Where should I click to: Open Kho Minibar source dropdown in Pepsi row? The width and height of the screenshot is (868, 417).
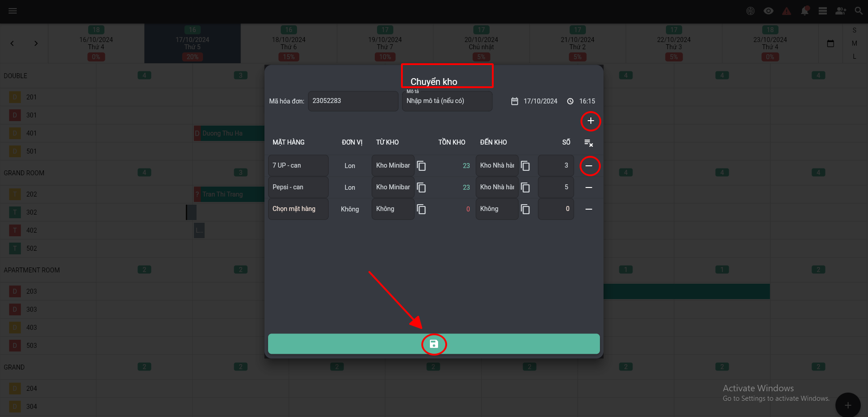pyautogui.click(x=393, y=187)
